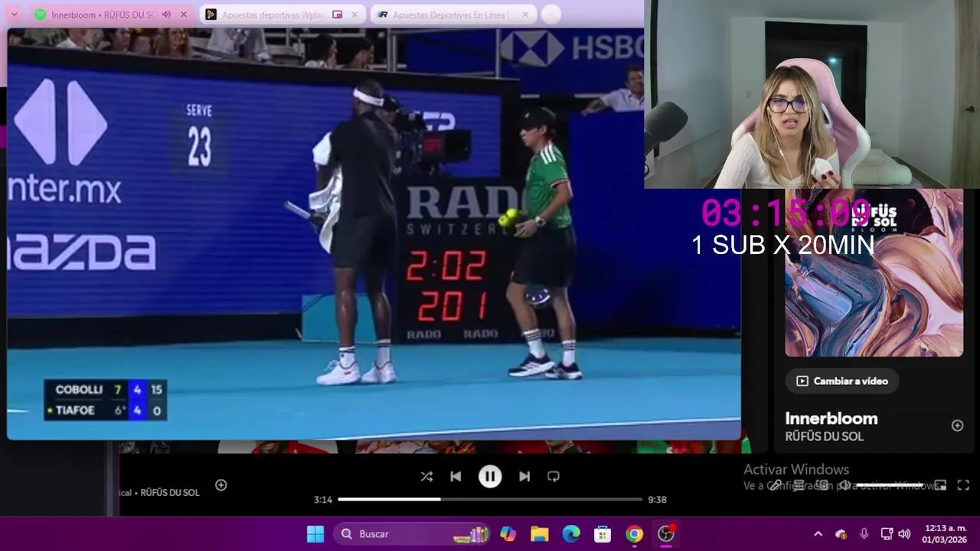Mute the Innerbloom tab via speaker icon
The width and height of the screenshot is (980, 551).
[x=166, y=15]
